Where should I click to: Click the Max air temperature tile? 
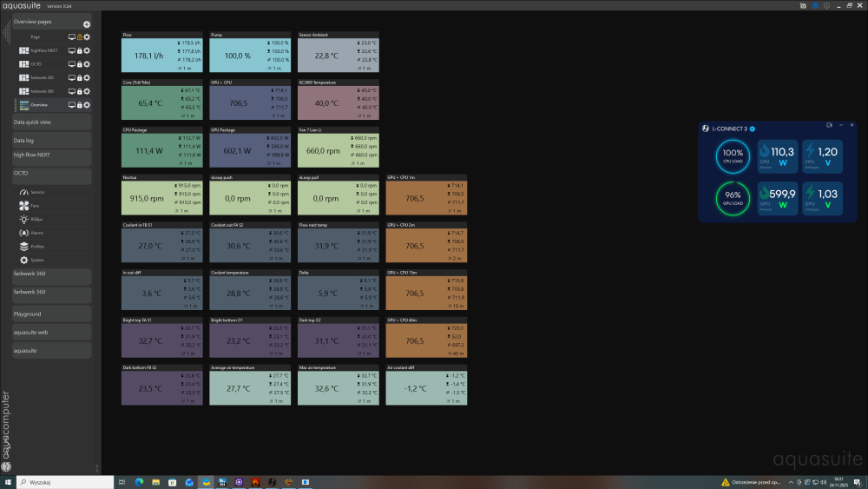coord(339,385)
